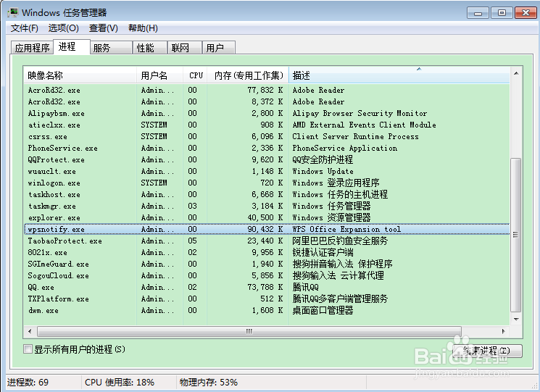
Task: Maximize the Task Manager window
Action: [x=502, y=13]
